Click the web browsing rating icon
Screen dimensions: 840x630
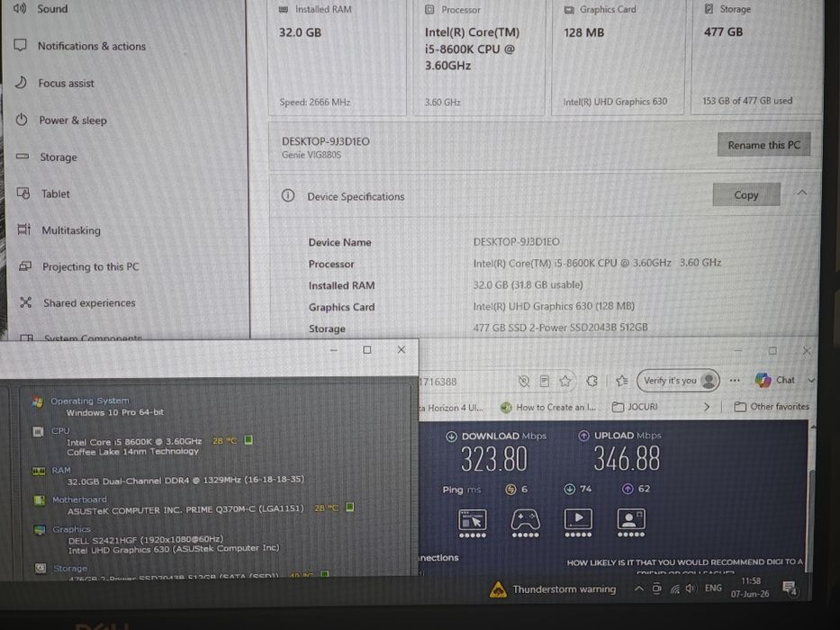tap(473, 524)
